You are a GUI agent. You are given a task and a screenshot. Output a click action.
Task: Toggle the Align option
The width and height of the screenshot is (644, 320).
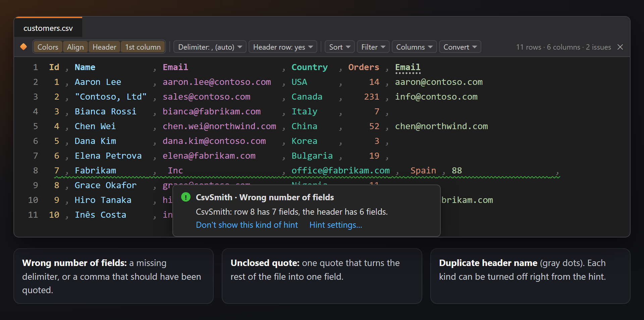click(75, 47)
